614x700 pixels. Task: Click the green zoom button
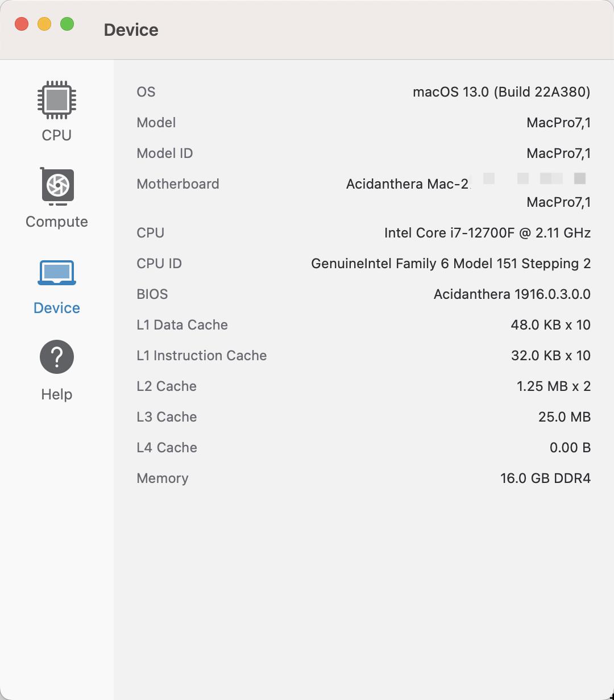67,24
